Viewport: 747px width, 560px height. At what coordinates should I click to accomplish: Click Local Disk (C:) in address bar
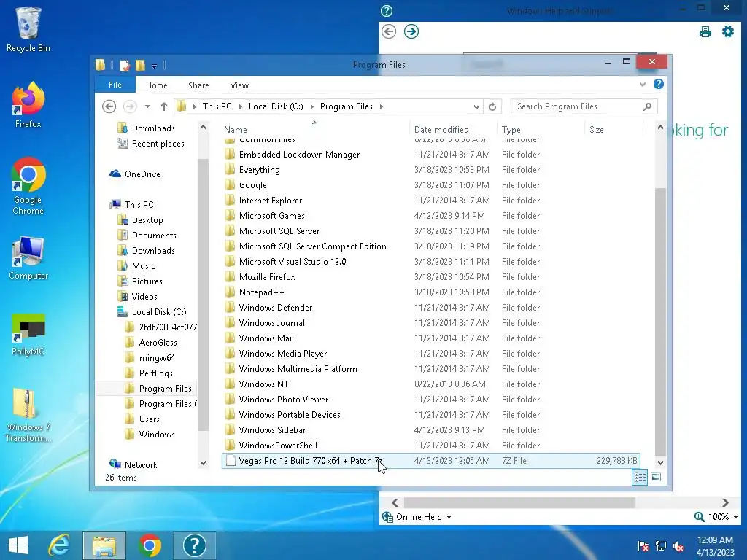(276, 106)
